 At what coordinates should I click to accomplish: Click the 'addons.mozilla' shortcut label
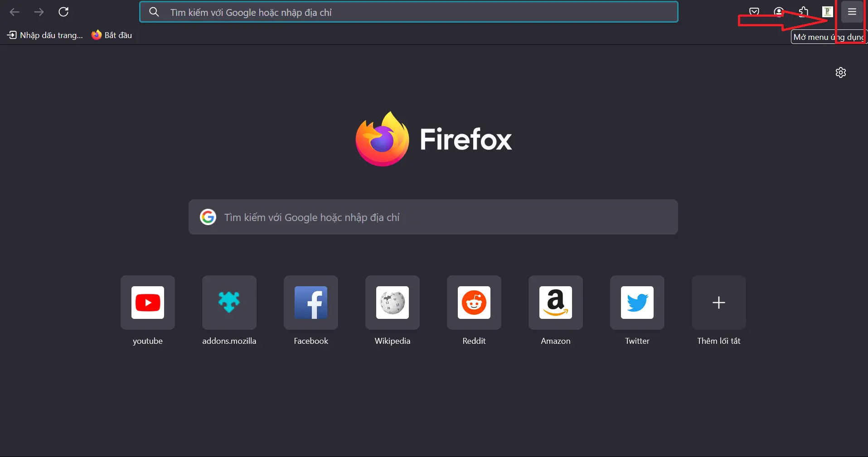tap(229, 341)
